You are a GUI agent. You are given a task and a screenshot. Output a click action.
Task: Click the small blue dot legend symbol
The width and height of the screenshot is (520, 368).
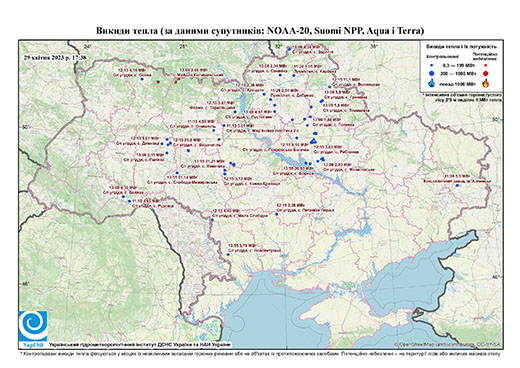tap(431, 65)
